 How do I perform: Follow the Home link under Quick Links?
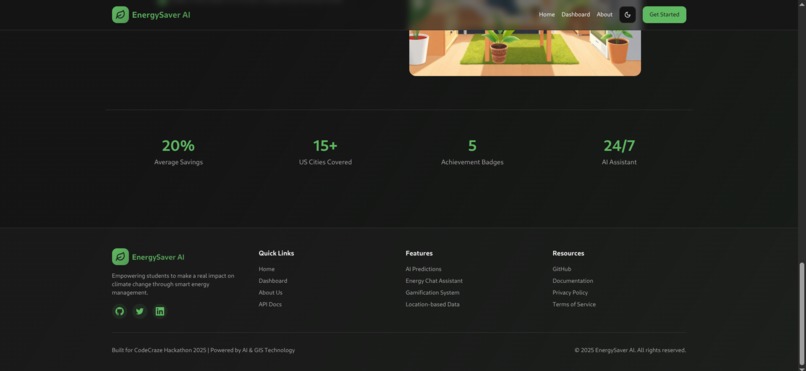click(266, 269)
